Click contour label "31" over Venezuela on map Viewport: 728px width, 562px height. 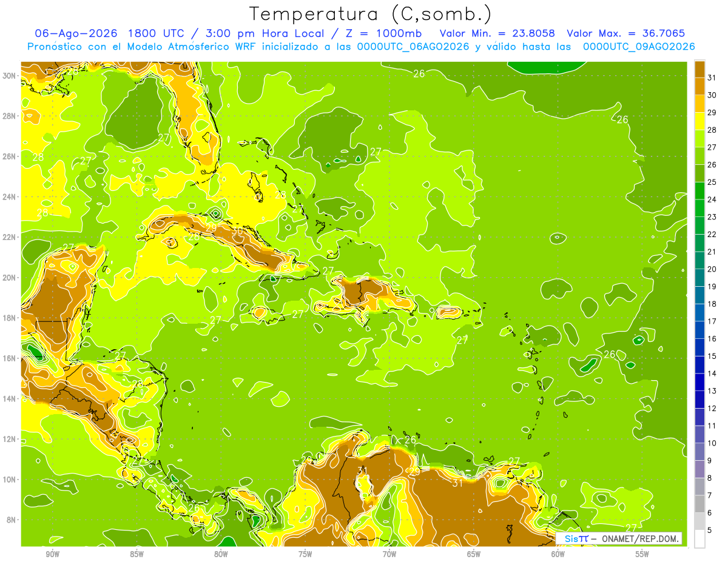point(457,483)
